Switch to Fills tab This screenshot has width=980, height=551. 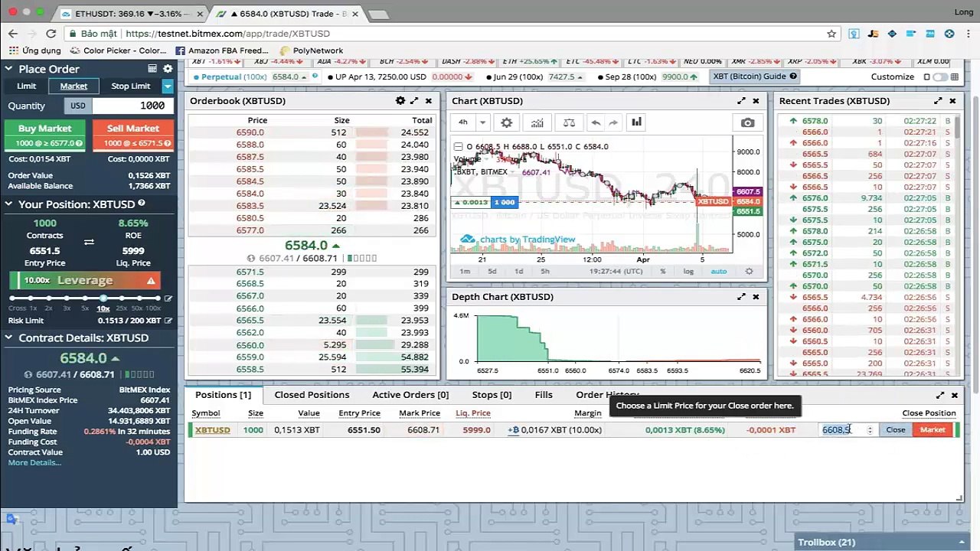coord(544,395)
